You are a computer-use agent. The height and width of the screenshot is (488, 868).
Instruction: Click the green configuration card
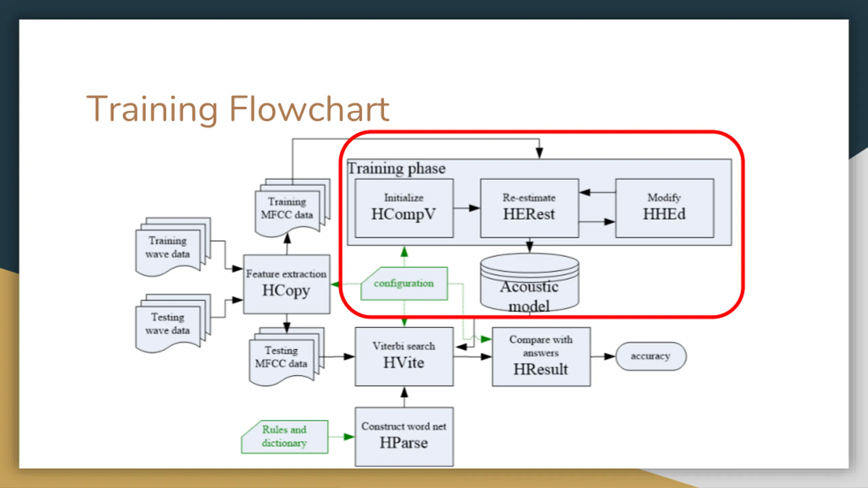point(404,283)
